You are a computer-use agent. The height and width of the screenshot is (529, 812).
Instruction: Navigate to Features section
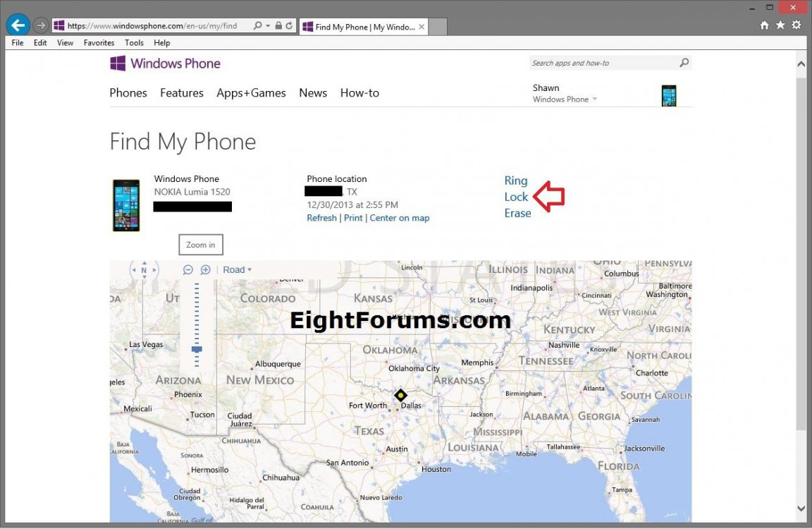point(182,92)
